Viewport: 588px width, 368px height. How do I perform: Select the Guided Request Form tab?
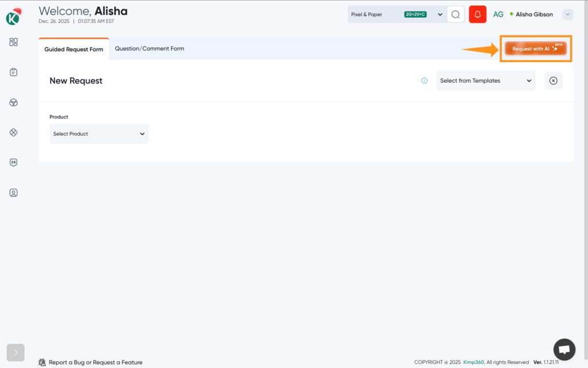74,49
